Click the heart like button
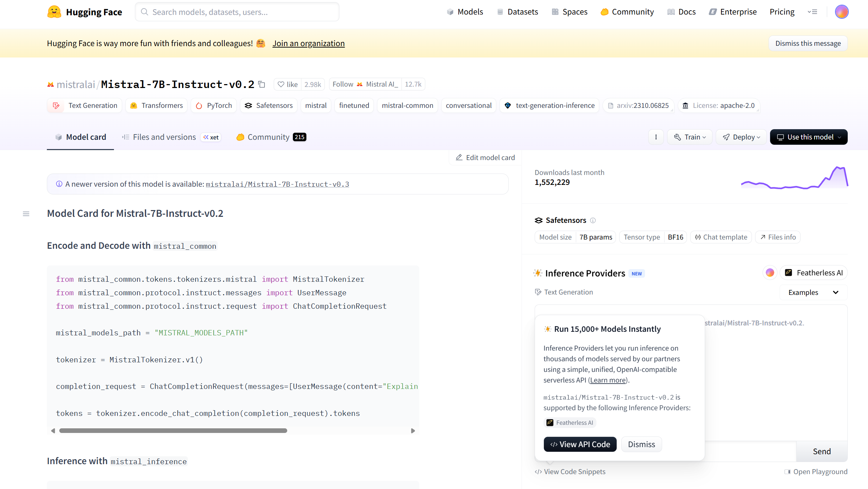 288,84
